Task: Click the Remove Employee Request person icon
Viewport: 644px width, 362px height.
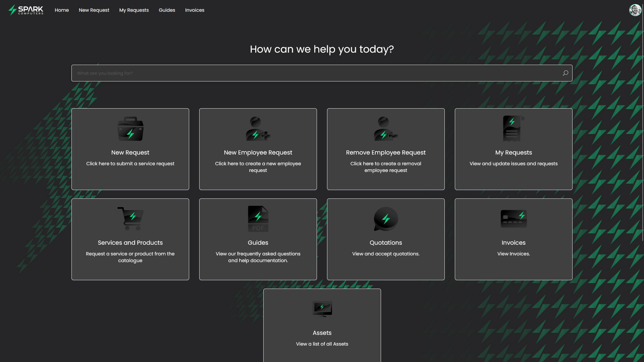Action: (385, 129)
